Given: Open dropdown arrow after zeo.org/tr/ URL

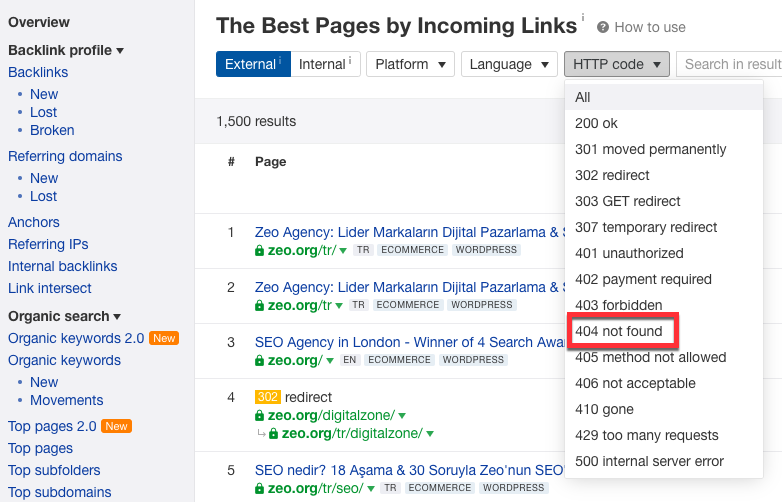Looking at the screenshot, I should [x=343, y=251].
